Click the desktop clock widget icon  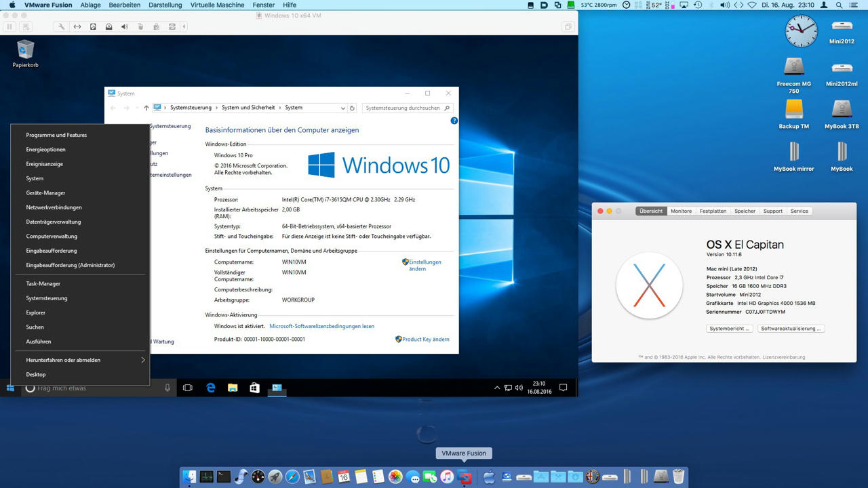pyautogui.click(x=801, y=32)
